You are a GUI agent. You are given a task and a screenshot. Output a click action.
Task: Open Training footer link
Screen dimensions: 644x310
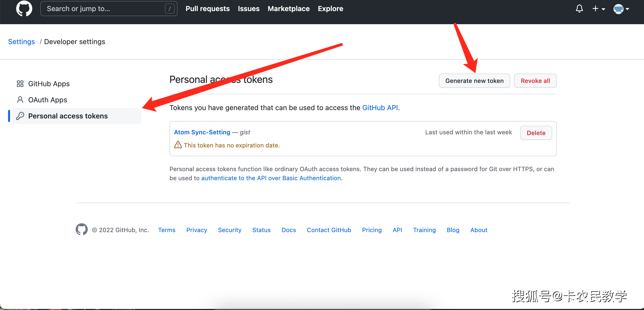[424, 230]
